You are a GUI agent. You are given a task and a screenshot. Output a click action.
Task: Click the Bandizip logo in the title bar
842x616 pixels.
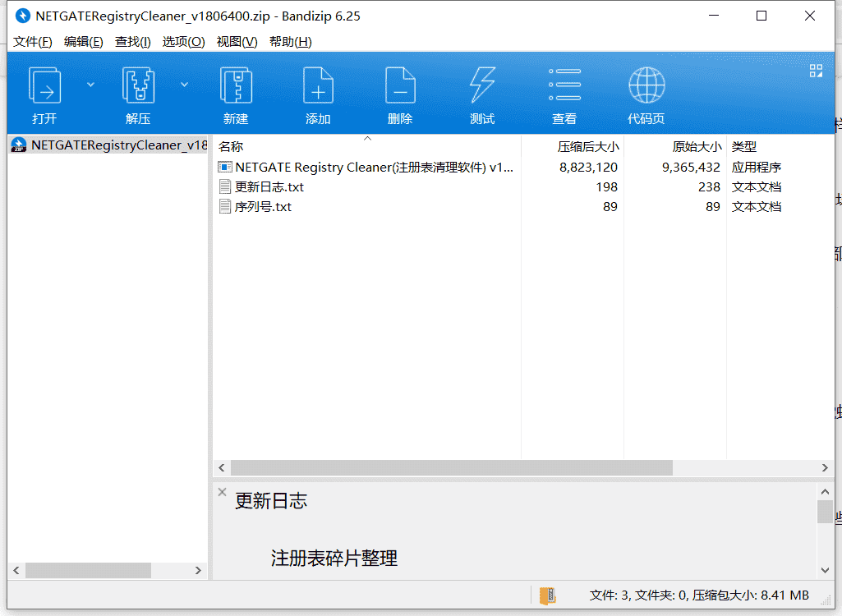pos(22,16)
